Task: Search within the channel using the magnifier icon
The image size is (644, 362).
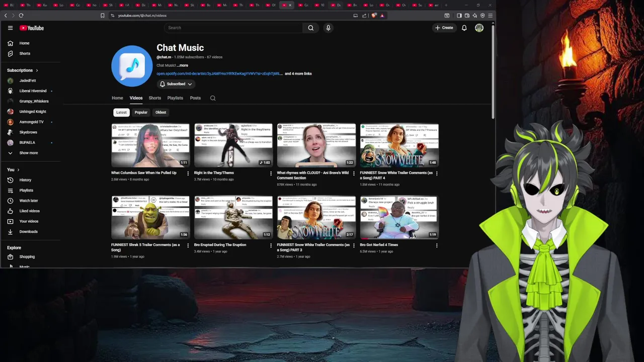Action: tap(213, 98)
